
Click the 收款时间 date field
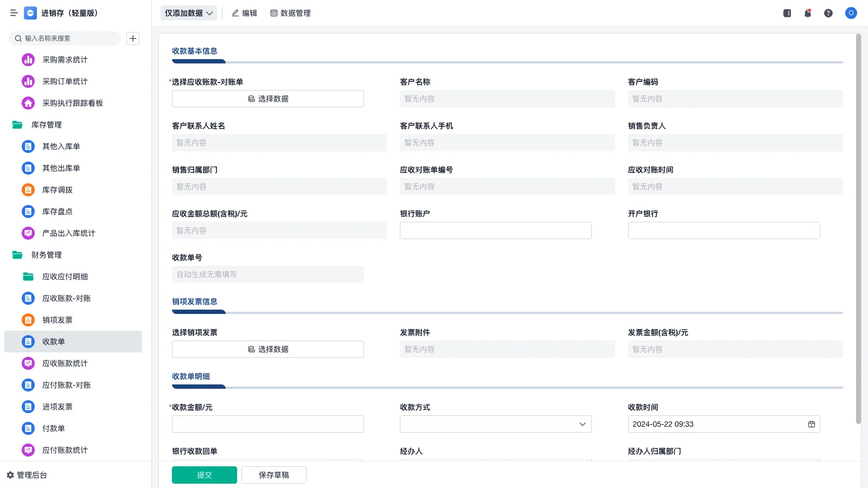click(x=724, y=424)
